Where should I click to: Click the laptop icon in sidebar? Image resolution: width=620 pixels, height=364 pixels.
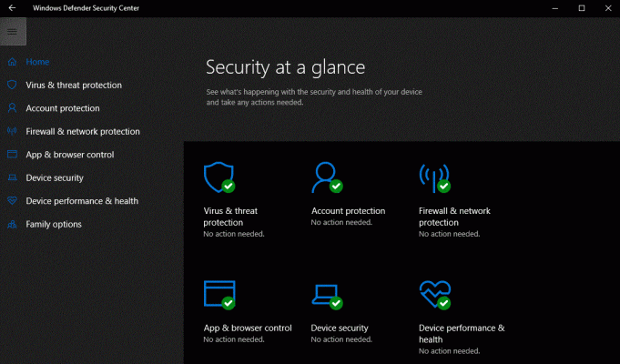12,177
